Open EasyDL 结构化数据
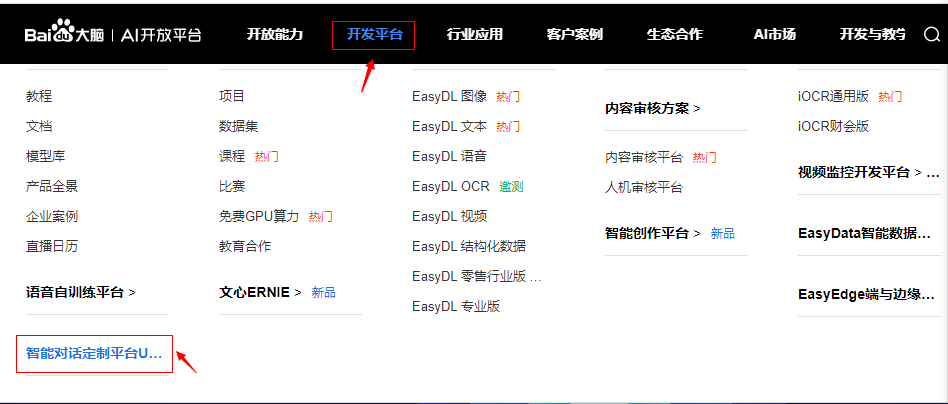 [x=469, y=246]
